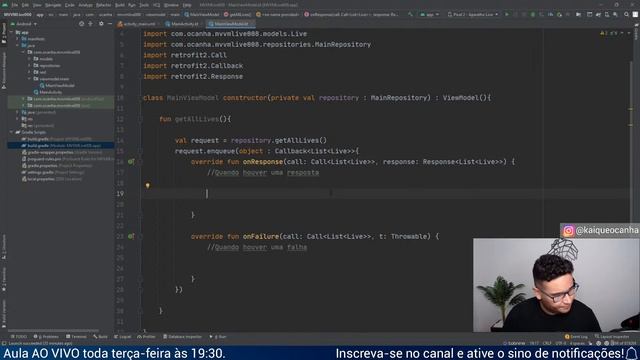Click the Make Project hammer icon
The height and width of the screenshot is (360, 640).
pos(410,15)
